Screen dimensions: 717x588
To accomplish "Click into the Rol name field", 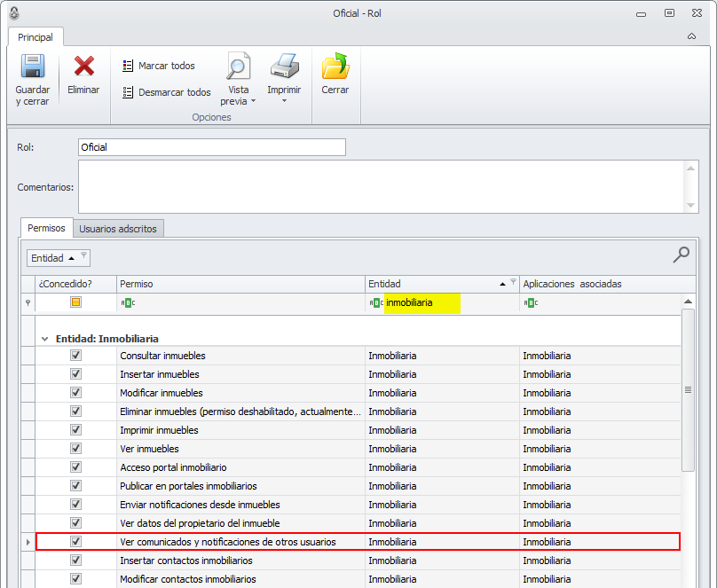I will (211, 147).
